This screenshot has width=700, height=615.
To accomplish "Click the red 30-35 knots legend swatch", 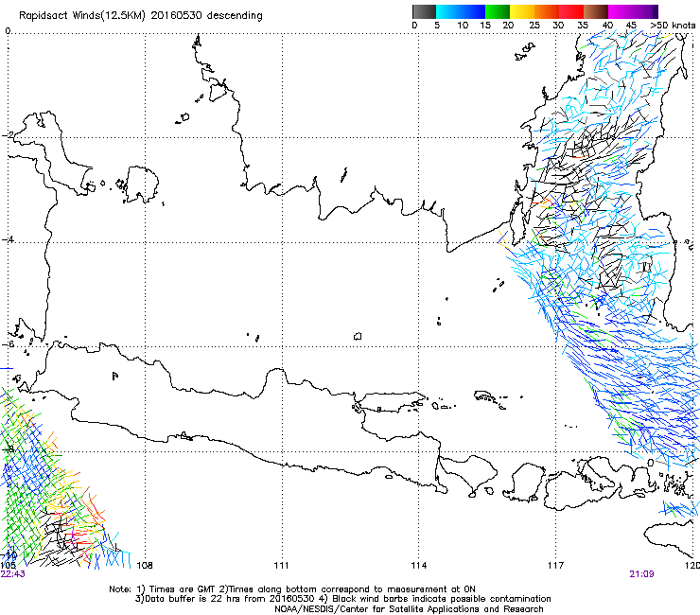I will point(571,11).
